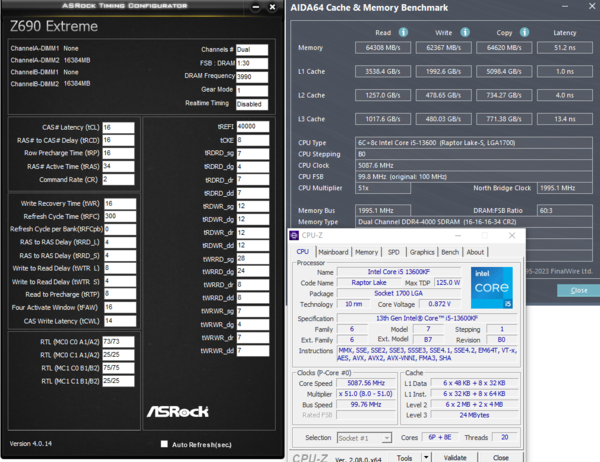Click the ASRock logo in Timing Configurator
600x462 pixels.
pos(178,411)
